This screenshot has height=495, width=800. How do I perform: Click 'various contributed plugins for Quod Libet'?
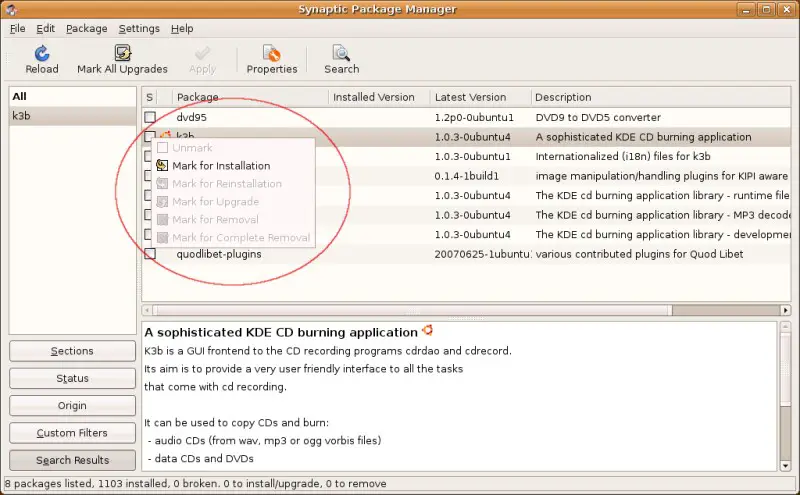639,254
